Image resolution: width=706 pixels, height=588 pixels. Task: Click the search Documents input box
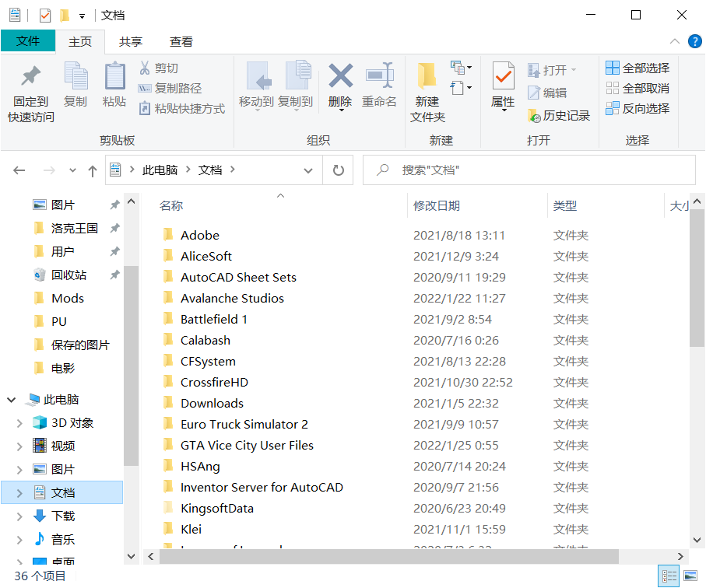click(x=537, y=170)
